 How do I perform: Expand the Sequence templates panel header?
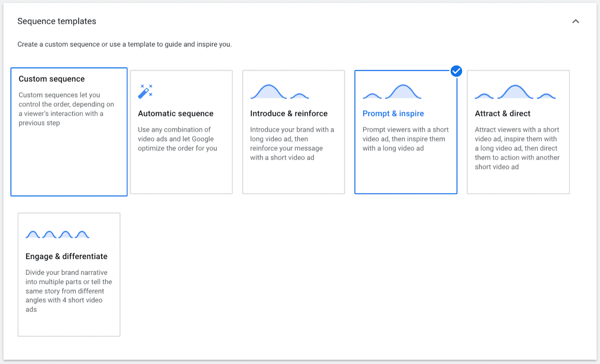[576, 22]
